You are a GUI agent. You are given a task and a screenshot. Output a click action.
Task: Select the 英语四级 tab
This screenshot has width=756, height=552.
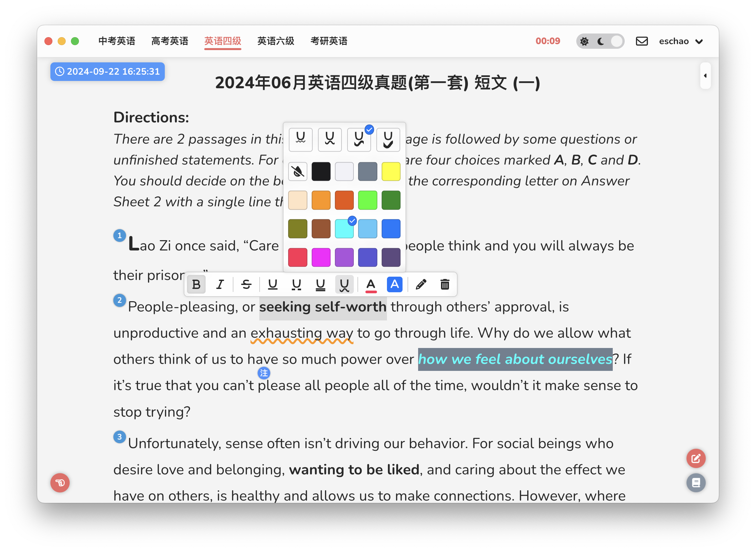point(223,41)
